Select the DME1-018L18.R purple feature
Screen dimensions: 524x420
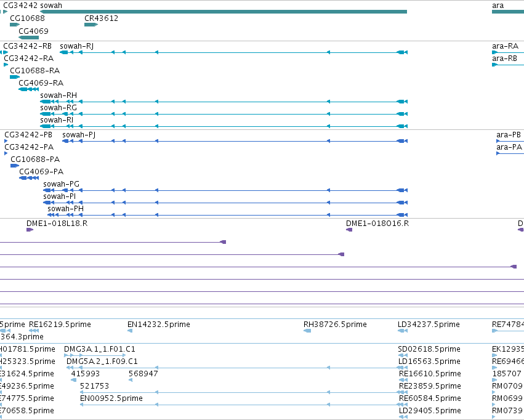coord(30,230)
